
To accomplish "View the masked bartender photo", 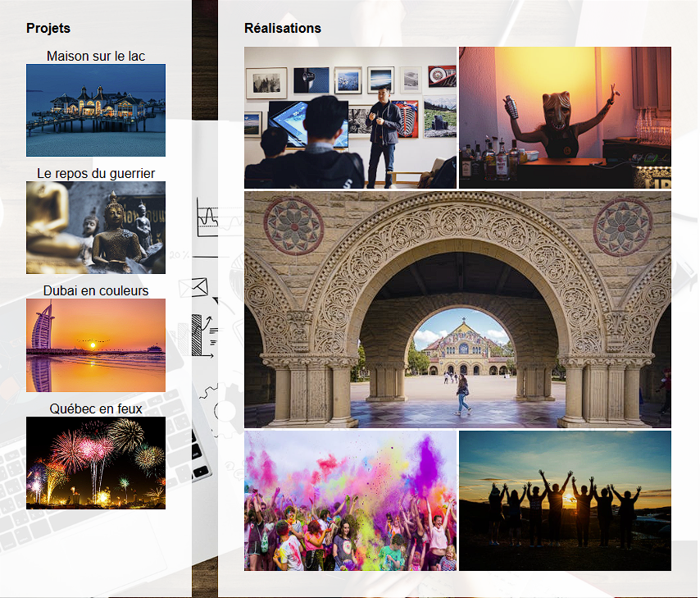I will pyautogui.click(x=565, y=117).
